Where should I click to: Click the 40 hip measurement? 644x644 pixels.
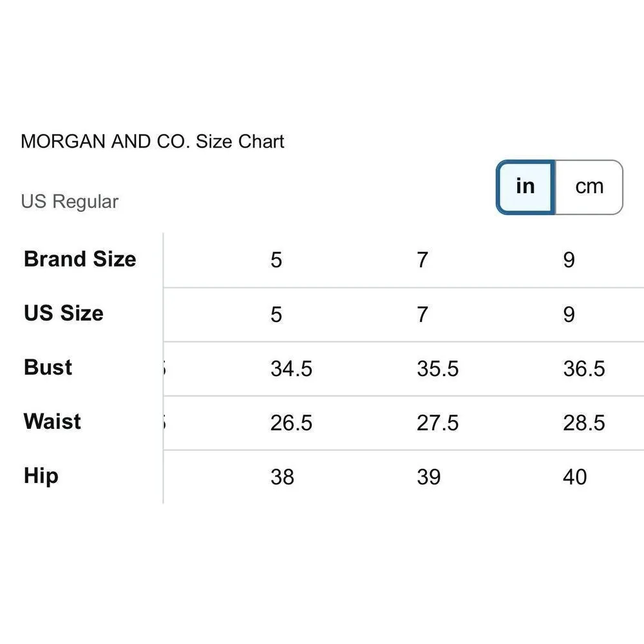click(x=574, y=477)
